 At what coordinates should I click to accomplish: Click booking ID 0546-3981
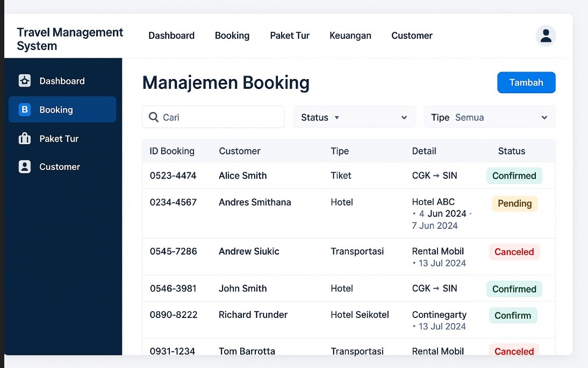(x=173, y=288)
